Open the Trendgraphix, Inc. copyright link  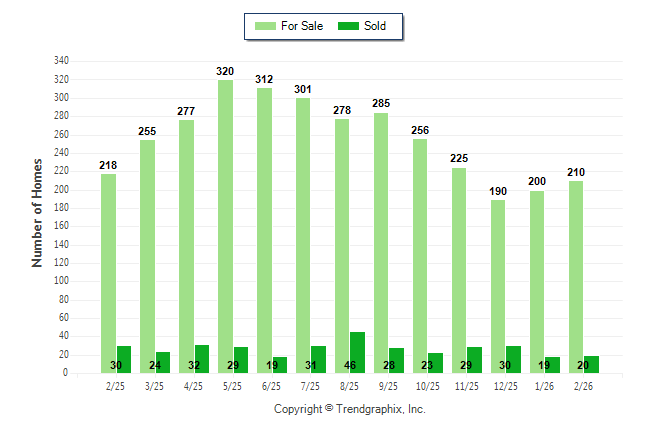tap(349, 409)
